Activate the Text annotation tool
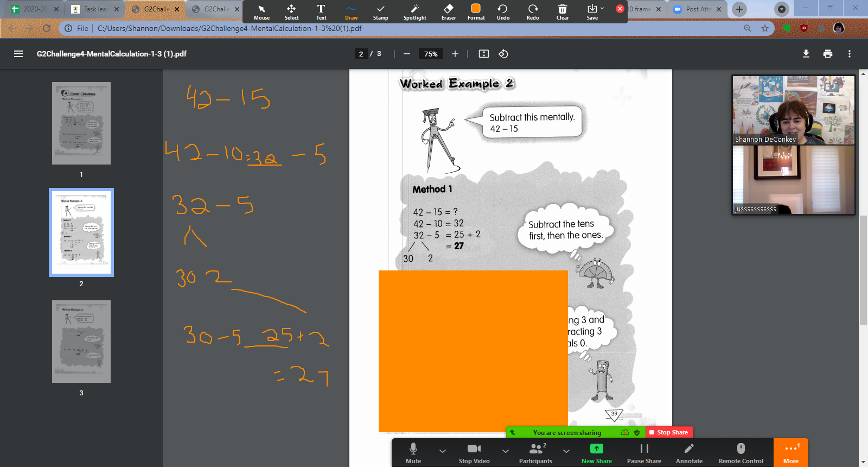 321,12
